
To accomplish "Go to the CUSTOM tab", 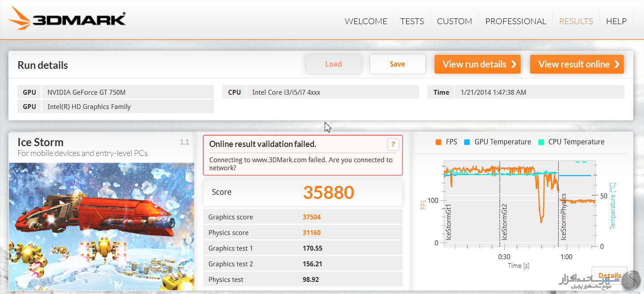I will 454,21.
